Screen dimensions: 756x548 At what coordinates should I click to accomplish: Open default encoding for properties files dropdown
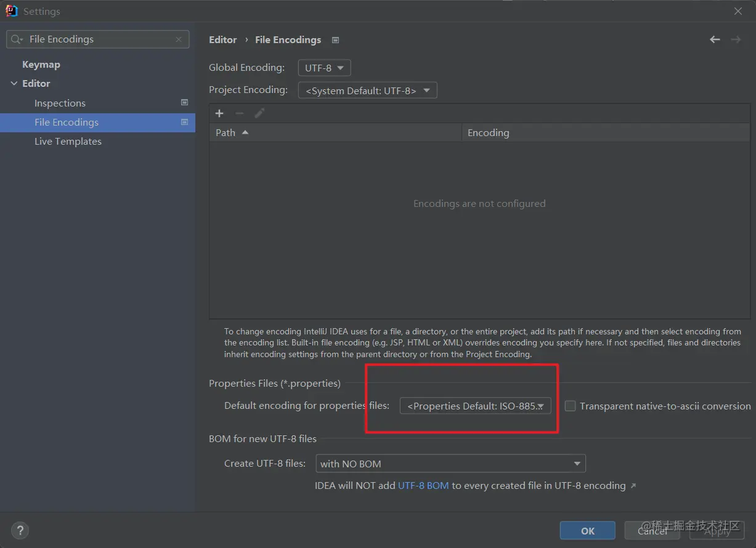[475, 406]
